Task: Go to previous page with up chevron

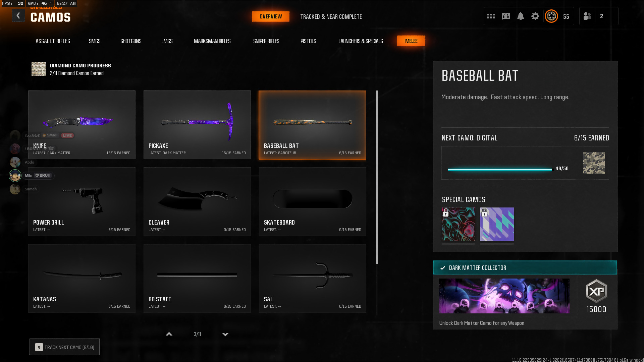Action: coord(169,334)
